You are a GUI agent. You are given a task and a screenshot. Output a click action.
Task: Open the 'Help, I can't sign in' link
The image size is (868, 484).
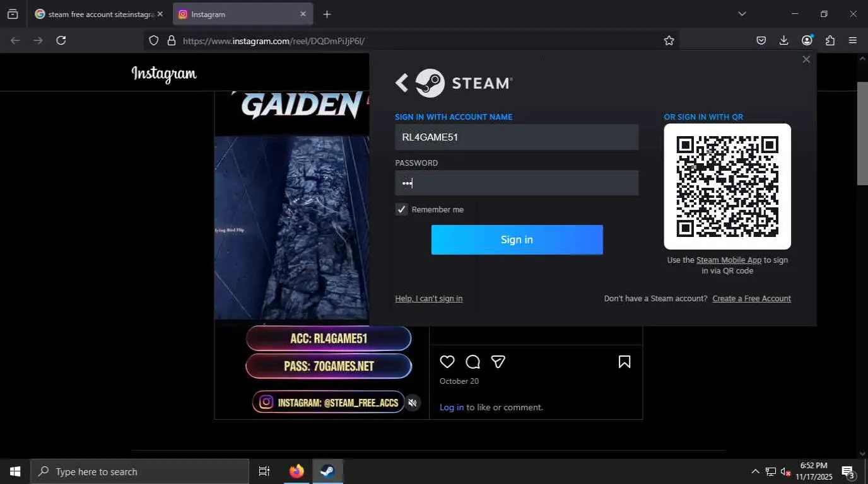click(429, 299)
